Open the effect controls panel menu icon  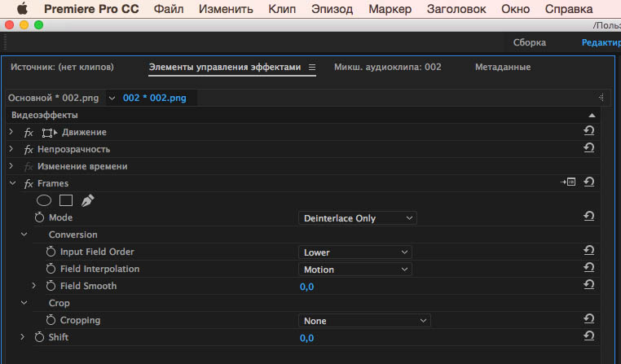coord(312,68)
